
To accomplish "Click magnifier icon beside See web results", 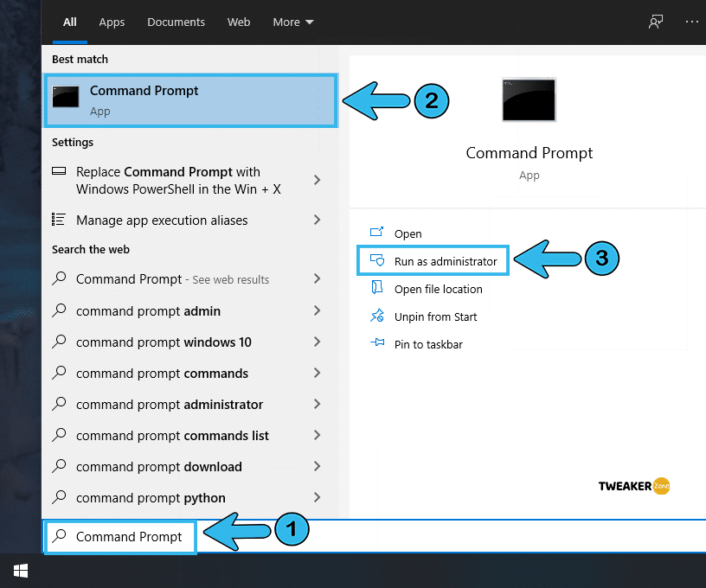I will (x=59, y=278).
